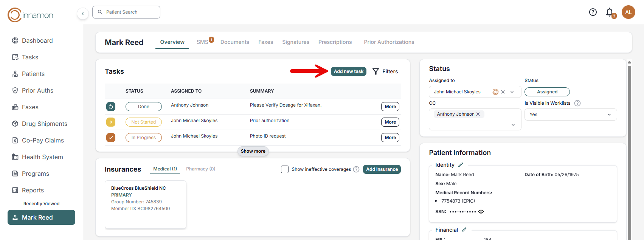Image resolution: width=644 pixels, height=240 pixels.
Task: Click the Done task status icon
Action: click(x=111, y=107)
